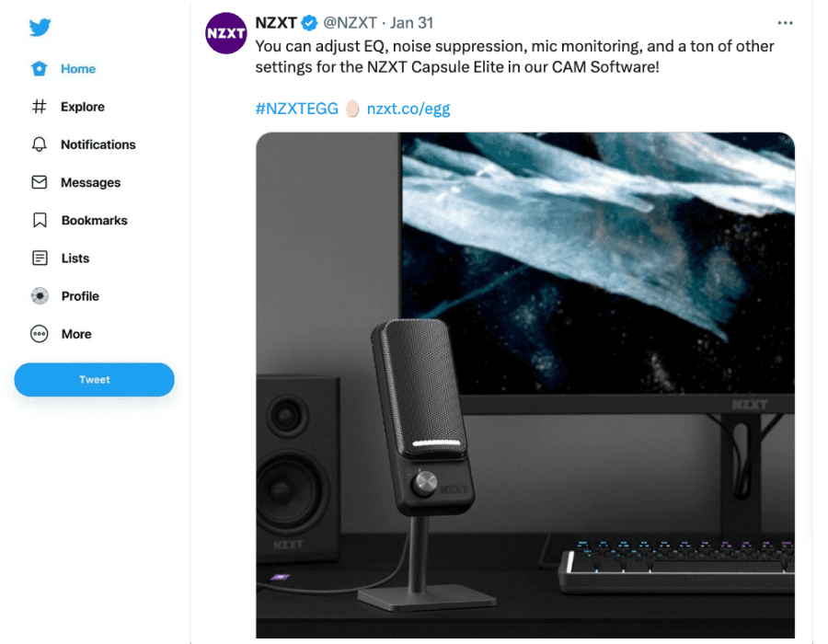This screenshot has width=828, height=644.
Task: Click the Home house icon
Action: (x=39, y=69)
